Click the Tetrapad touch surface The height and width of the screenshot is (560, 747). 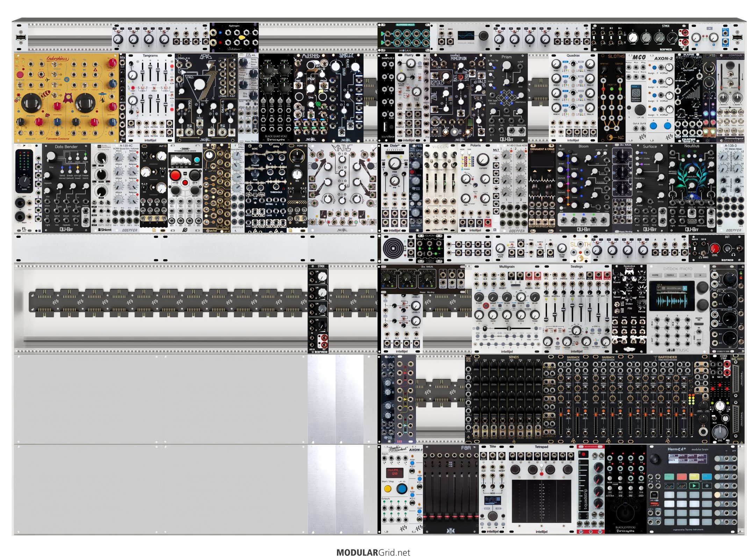coord(541,501)
